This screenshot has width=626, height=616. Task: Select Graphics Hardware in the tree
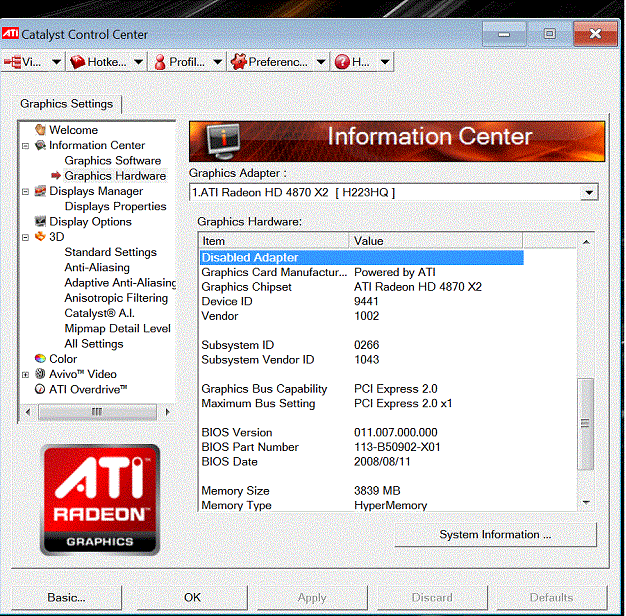(x=115, y=176)
